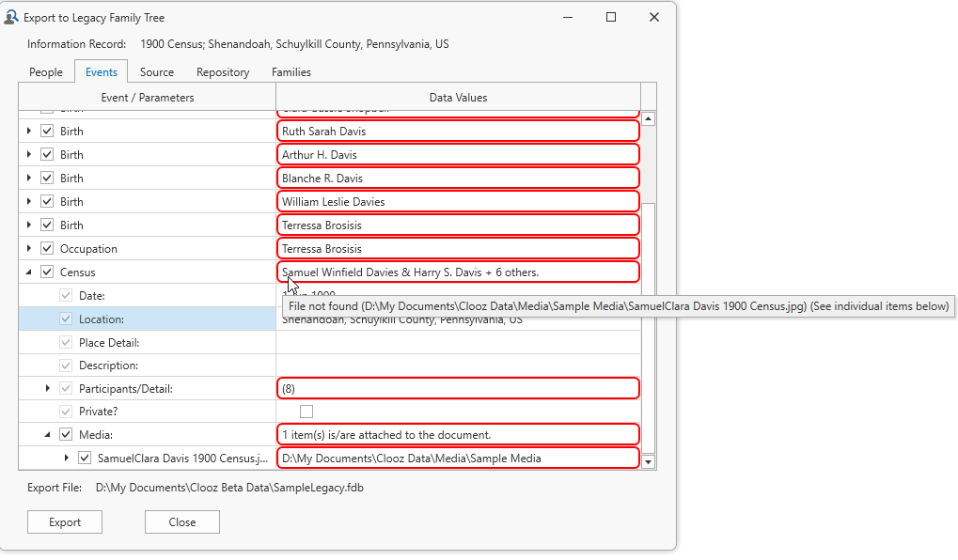Expand the Participants/Detail row
Image resolution: width=958 pixels, height=560 pixels.
48,389
